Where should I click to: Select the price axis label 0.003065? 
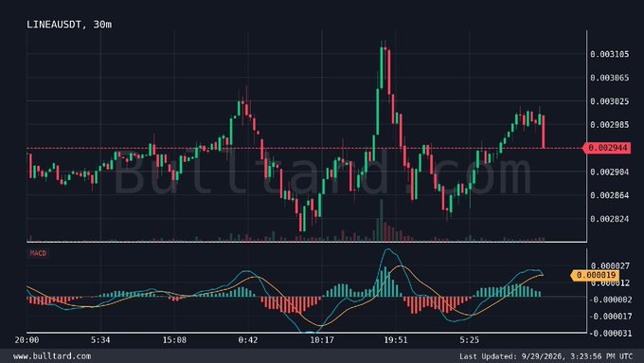610,78
